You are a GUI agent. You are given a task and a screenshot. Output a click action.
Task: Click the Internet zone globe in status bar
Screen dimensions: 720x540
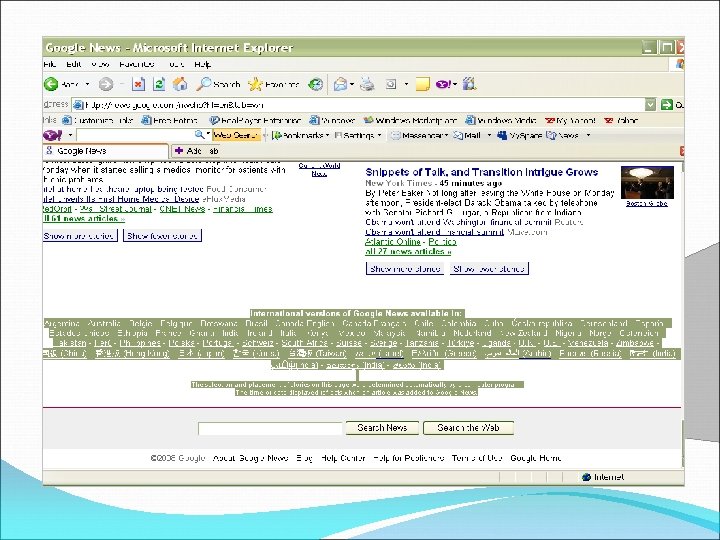tap(586, 477)
